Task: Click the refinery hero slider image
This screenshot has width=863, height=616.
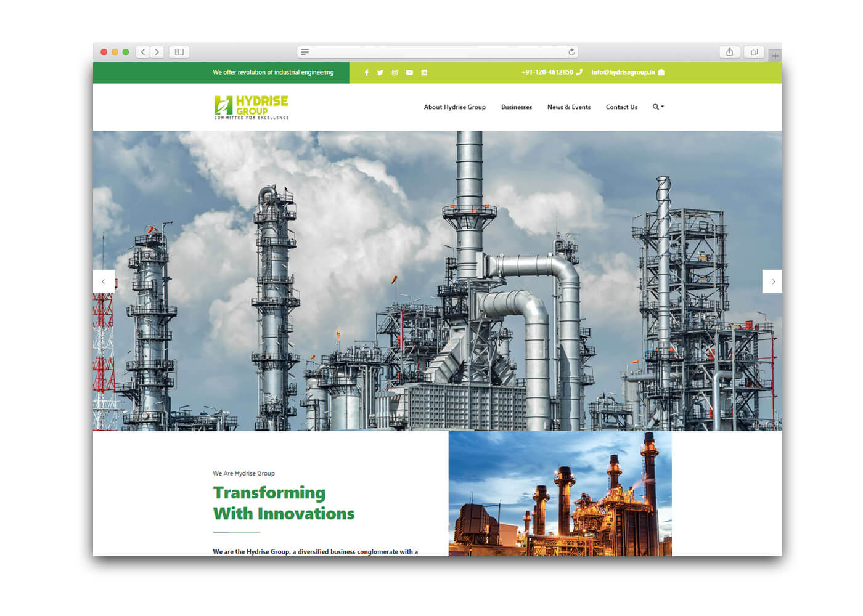Action: click(438, 281)
